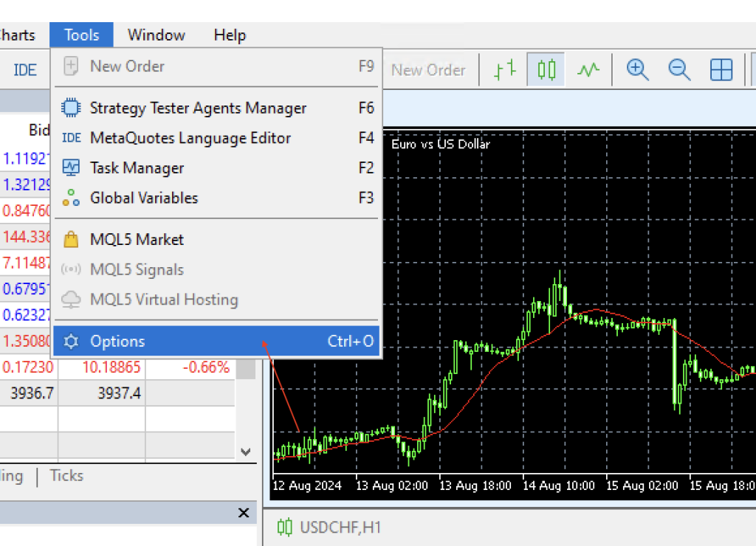
Task: Click the MQL5 Signals broadcast icon
Action: point(71,269)
